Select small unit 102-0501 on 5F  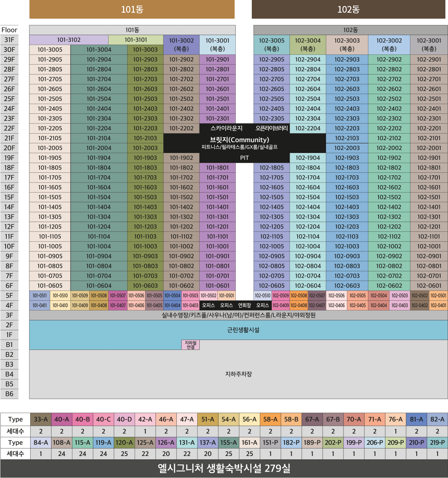click(x=438, y=296)
